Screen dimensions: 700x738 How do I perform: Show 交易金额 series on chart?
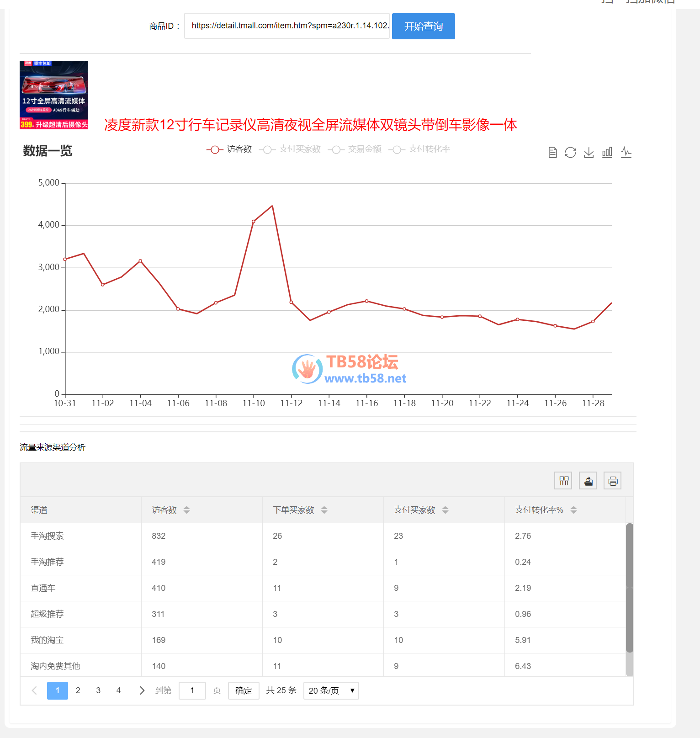click(x=355, y=149)
